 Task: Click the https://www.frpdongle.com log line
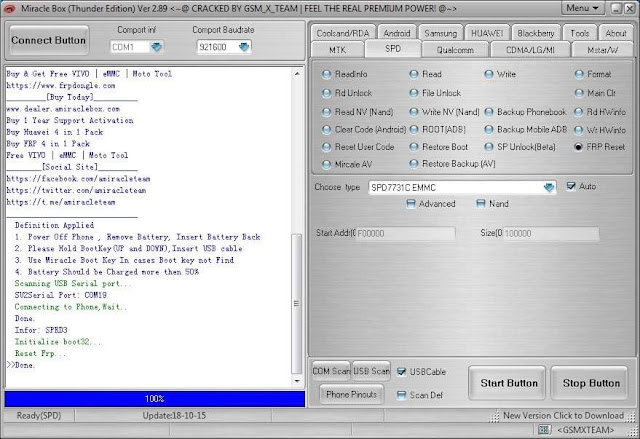coord(60,86)
